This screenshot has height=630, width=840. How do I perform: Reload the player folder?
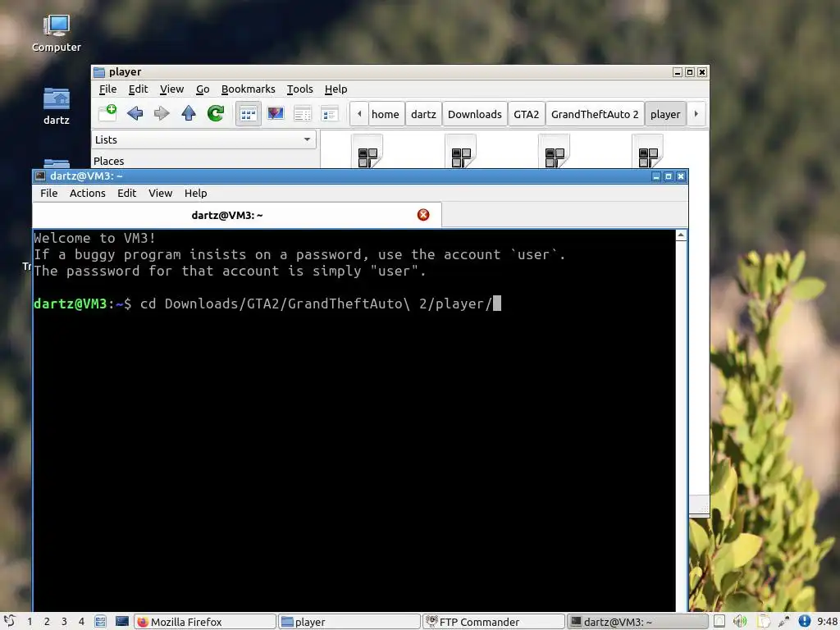(216, 113)
